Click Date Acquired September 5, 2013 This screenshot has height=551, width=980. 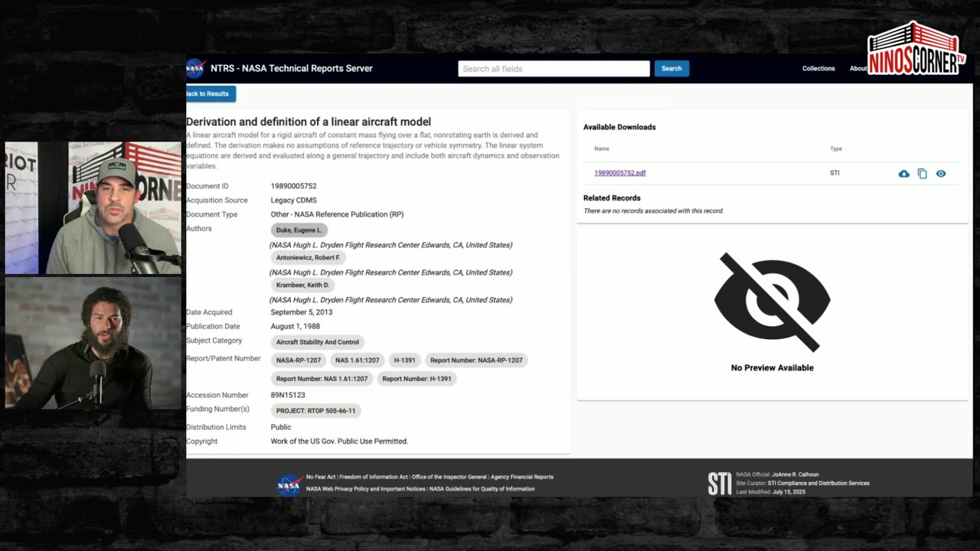pos(302,312)
